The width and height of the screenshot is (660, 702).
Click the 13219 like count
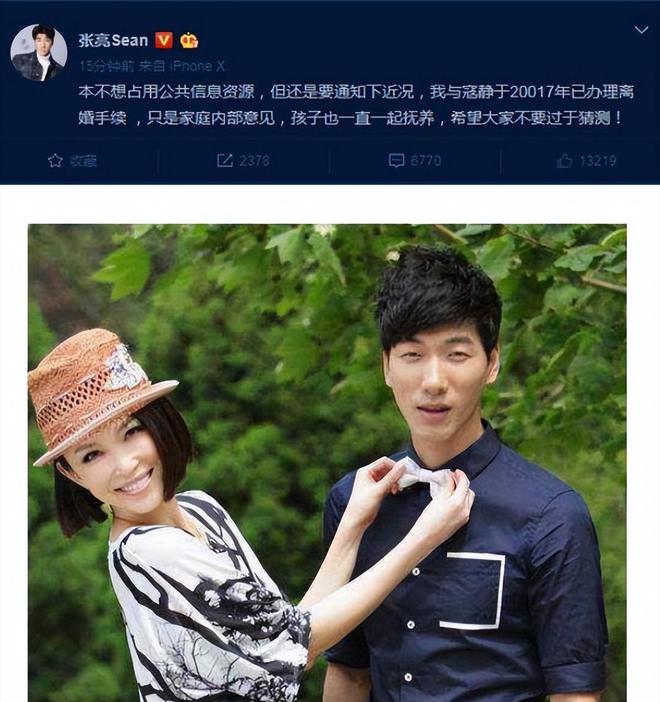[598, 161]
